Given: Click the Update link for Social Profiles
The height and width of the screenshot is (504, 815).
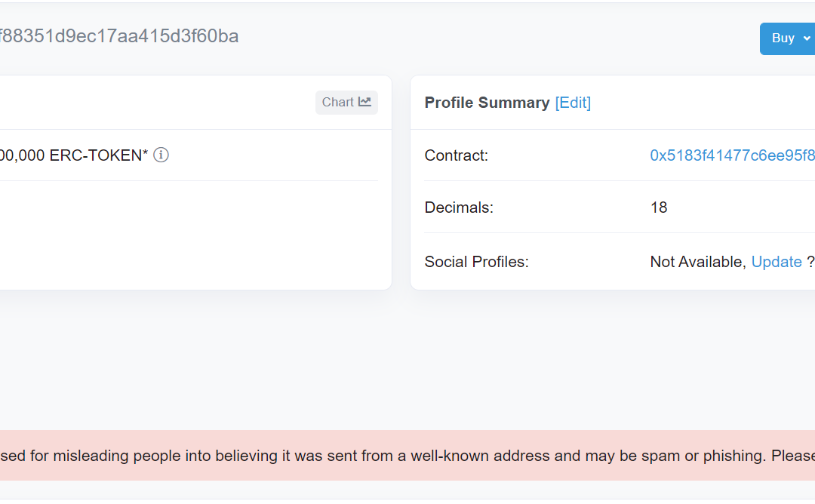Looking at the screenshot, I should pyautogui.click(x=777, y=261).
